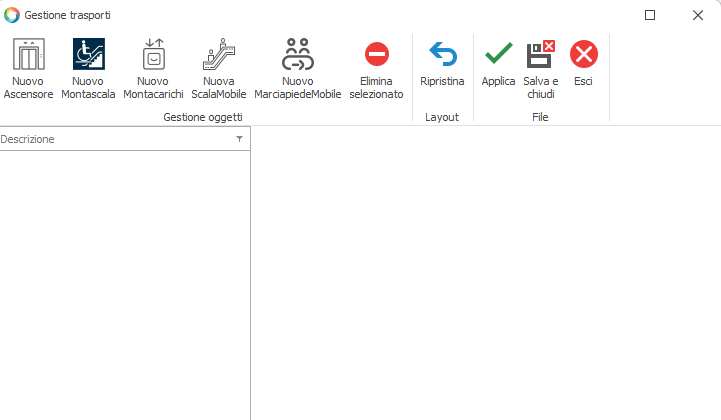Open the window menu from title icon

(x=12, y=15)
